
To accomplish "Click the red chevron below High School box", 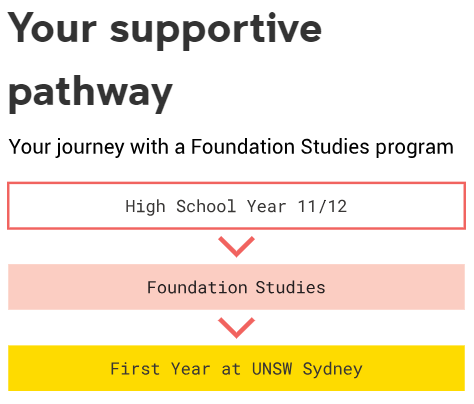I will (x=236, y=247).
